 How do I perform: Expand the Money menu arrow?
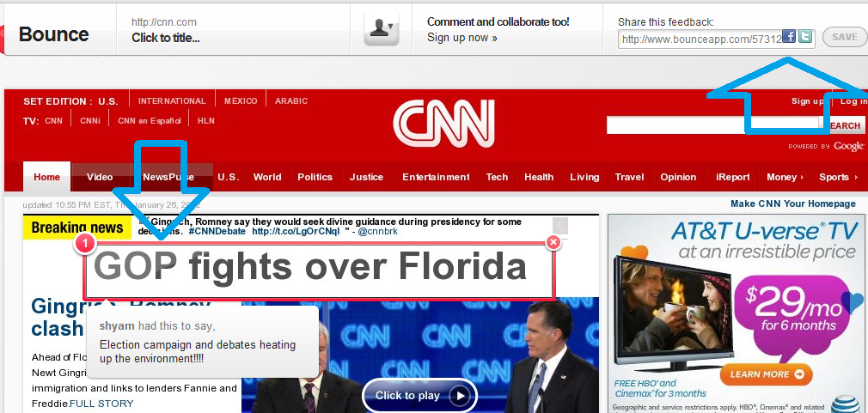tap(802, 178)
